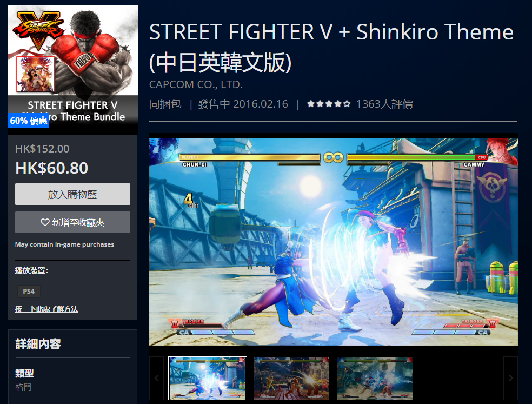
Task: Click the Shinkiro theme inset on the cover
Action: point(35,74)
